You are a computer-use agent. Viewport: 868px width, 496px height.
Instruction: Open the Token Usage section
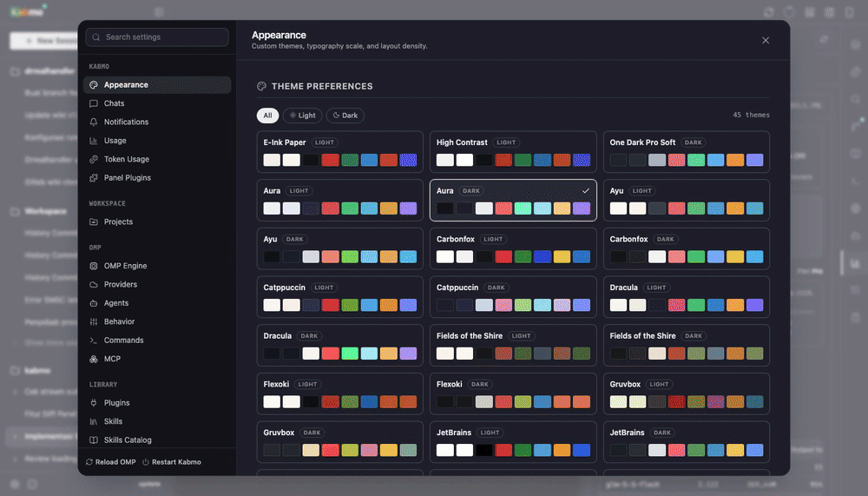(157, 159)
